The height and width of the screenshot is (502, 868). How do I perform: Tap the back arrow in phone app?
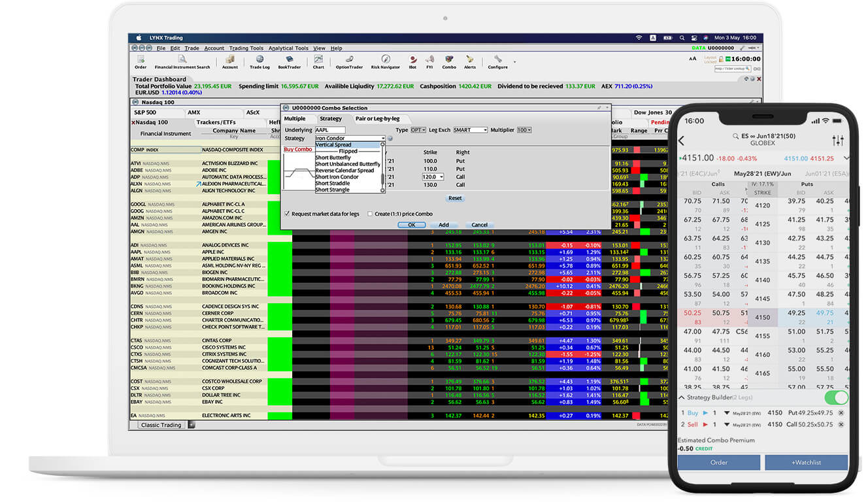coord(682,141)
